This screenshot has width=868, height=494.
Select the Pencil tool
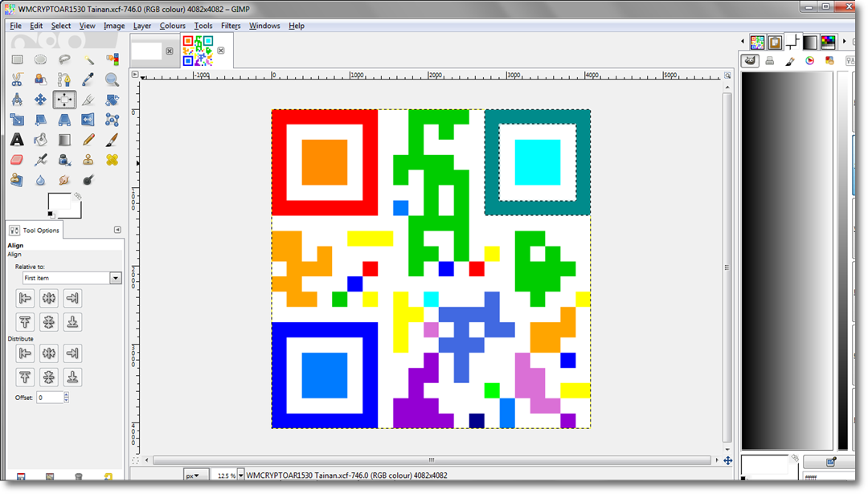pos(88,140)
